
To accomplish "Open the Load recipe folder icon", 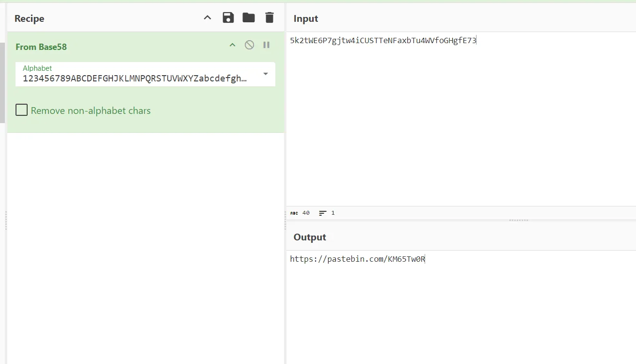I will tap(249, 18).
